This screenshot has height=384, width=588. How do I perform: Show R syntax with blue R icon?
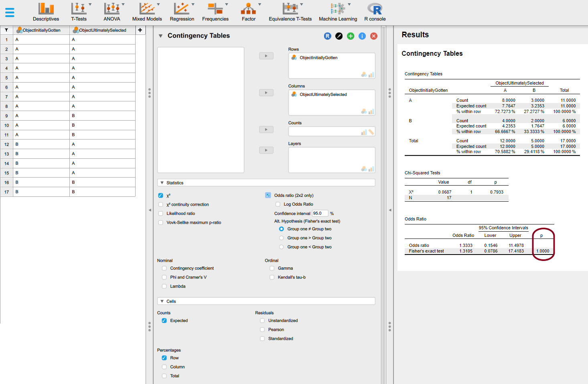(x=328, y=36)
